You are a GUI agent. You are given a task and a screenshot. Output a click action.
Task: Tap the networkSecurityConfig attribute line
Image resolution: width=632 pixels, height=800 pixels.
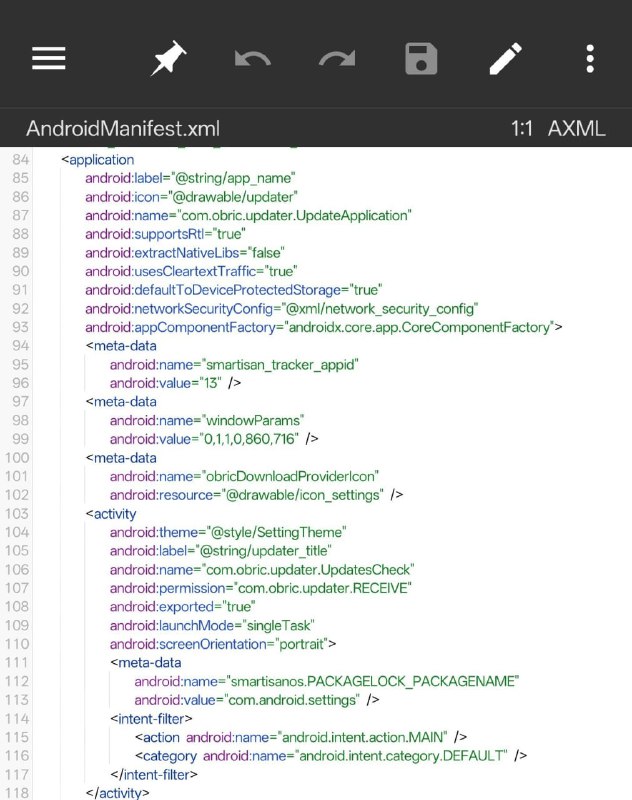pos(282,309)
